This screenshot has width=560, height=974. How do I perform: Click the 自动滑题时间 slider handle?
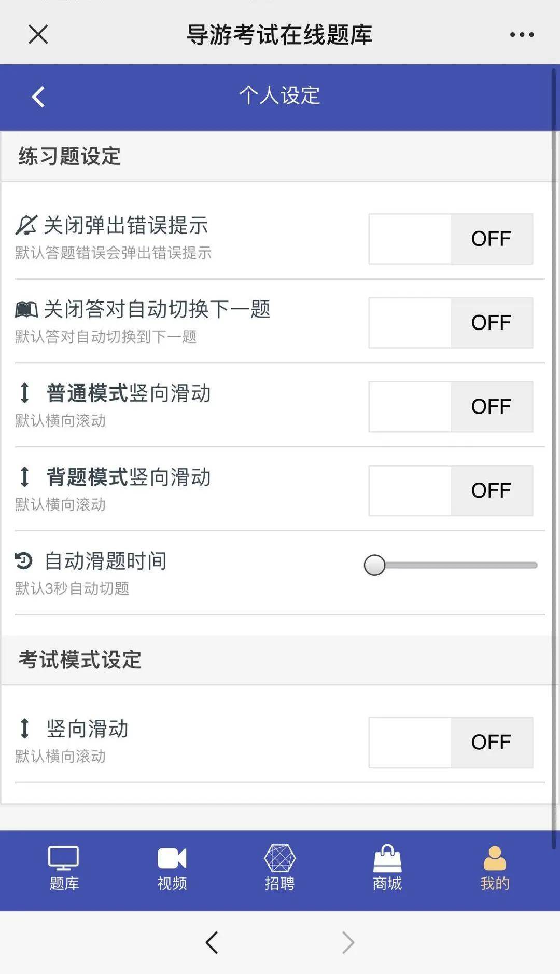click(374, 565)
